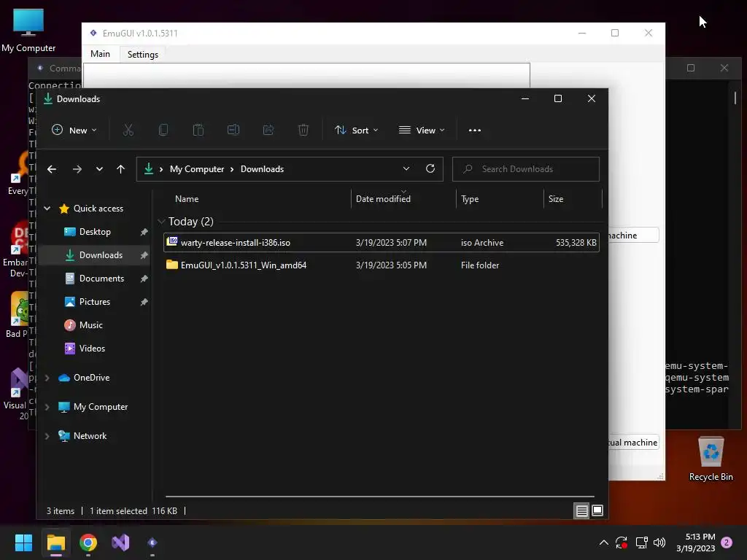The height and width of the screenshot is (560, 747).
Task: Open the Sort dropdown
Action: 356,130
